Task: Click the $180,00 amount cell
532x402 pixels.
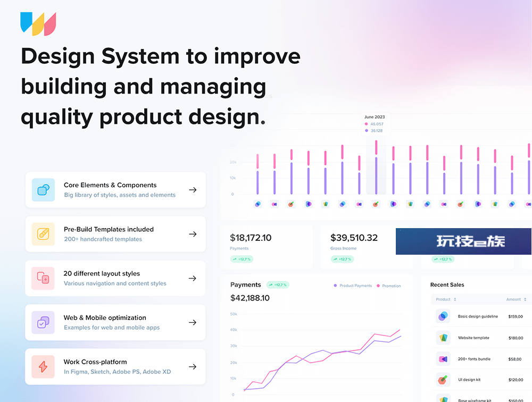Action: (516, 338)
